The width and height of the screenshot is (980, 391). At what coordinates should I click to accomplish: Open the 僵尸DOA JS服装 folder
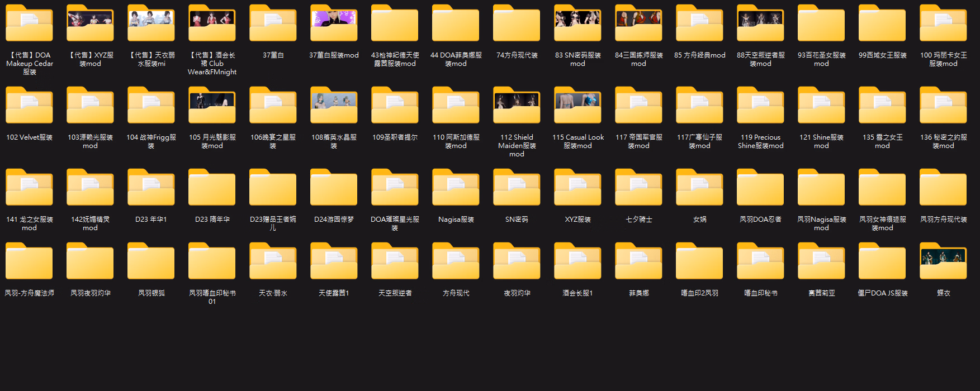(x=882, y=261)
